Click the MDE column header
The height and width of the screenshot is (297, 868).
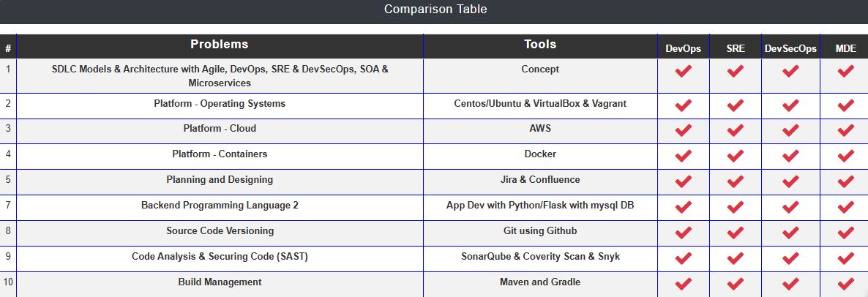pyautogui.click(x=845, y=49)
